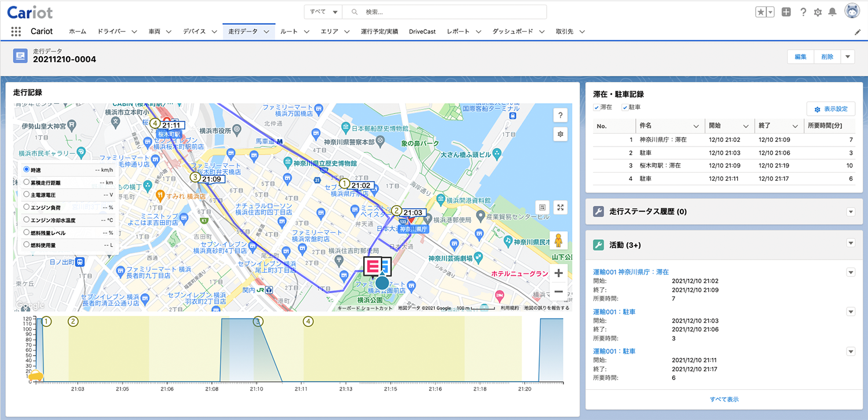Open the すべて search scope dropdown
The image size is (868, 420).
click(324, 12)
